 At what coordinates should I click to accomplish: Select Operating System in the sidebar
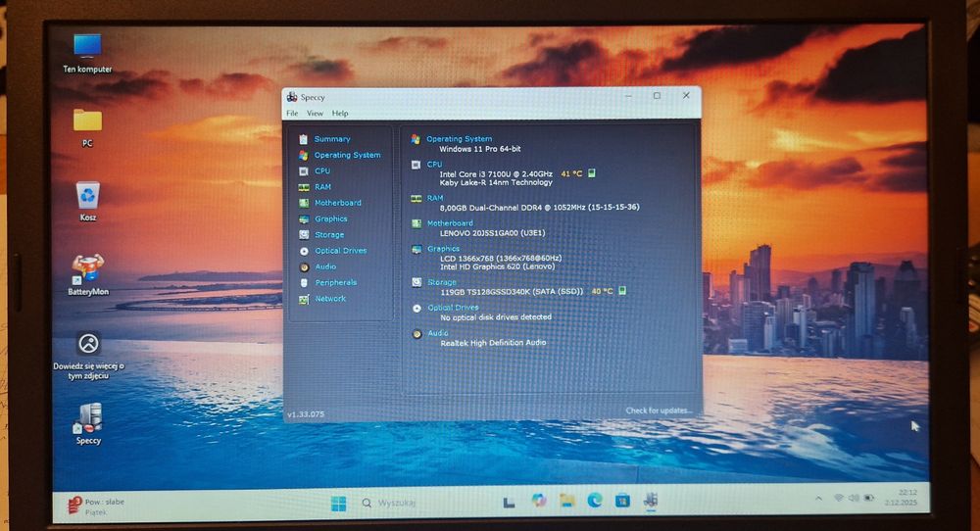pos(347,155)
